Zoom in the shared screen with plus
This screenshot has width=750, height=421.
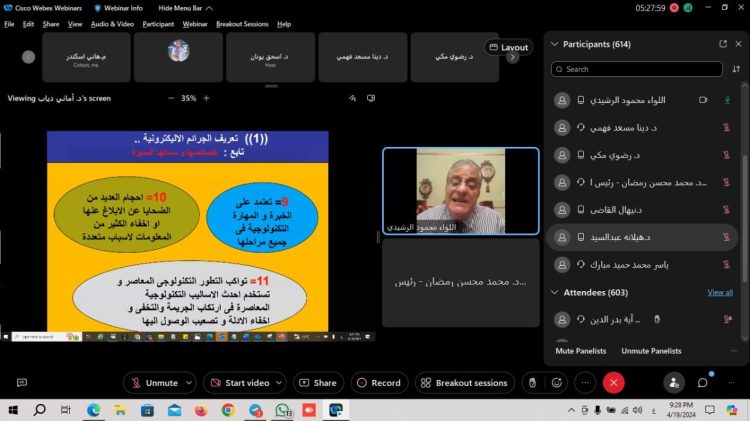click(x=207, y=98)
